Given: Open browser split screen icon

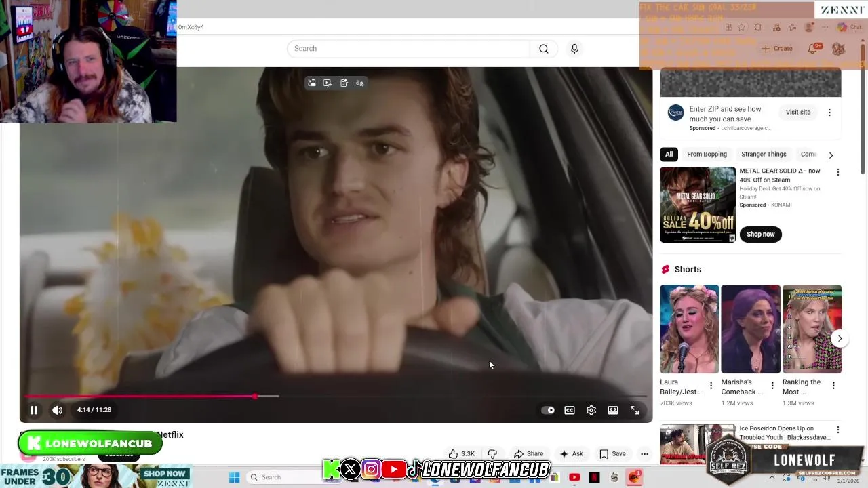Looking at the screenshot, I should (728, 27).
